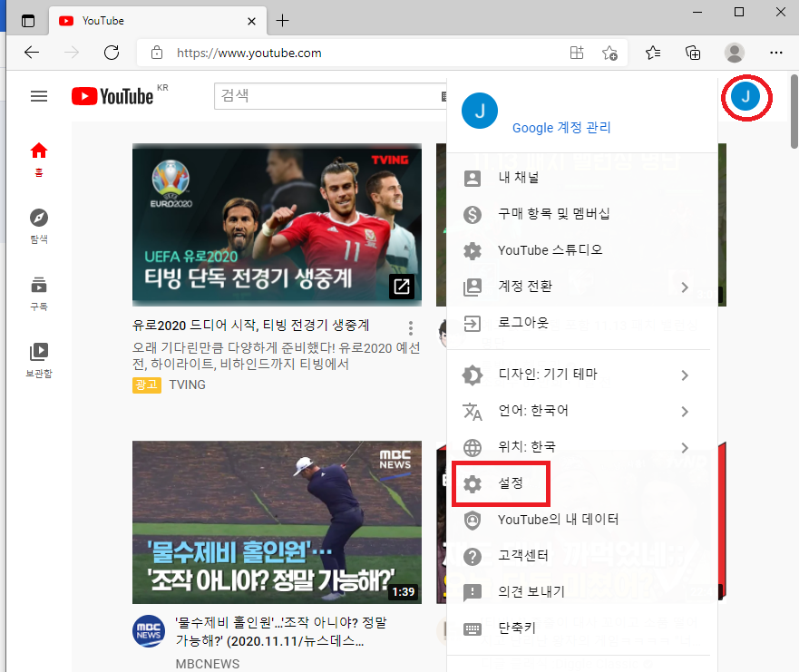Open 'YouTube의 내 데이터' menu item

pos(582,520)
